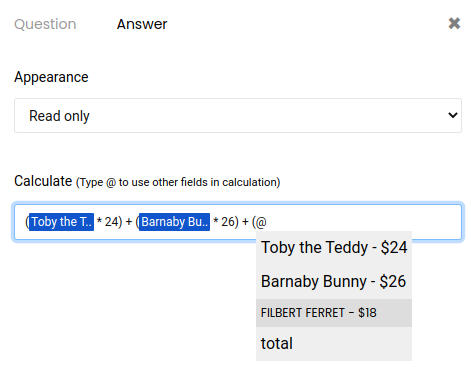The height and width of the screenshot is (369, 471).
Task: Choose Toby the Teddy - $24 suggestion
Action: [x=334, y=247]
